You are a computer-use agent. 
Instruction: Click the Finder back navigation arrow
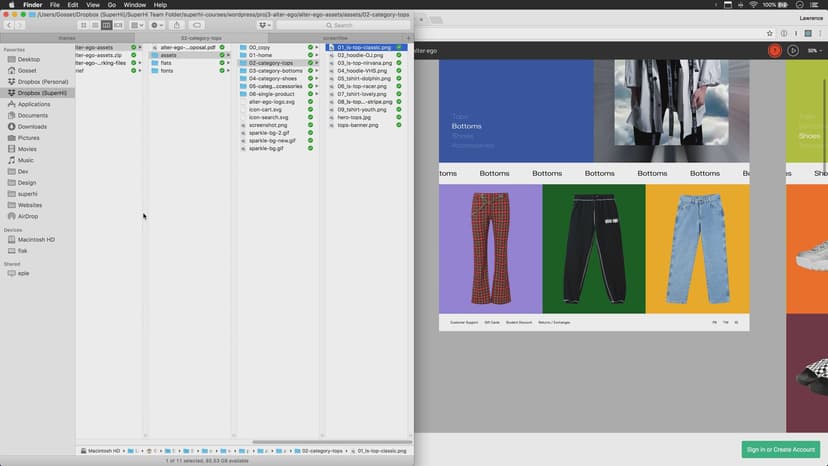(9, 25)
